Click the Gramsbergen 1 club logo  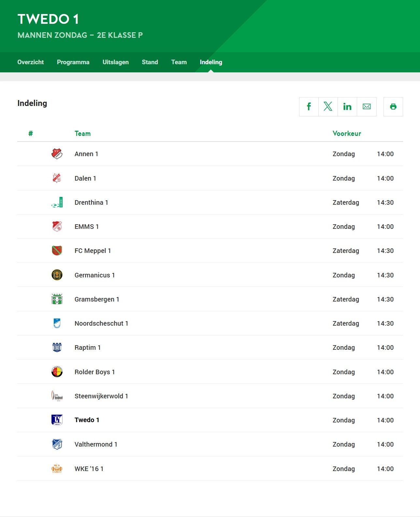pyautogui.click(x=57, y=299)
